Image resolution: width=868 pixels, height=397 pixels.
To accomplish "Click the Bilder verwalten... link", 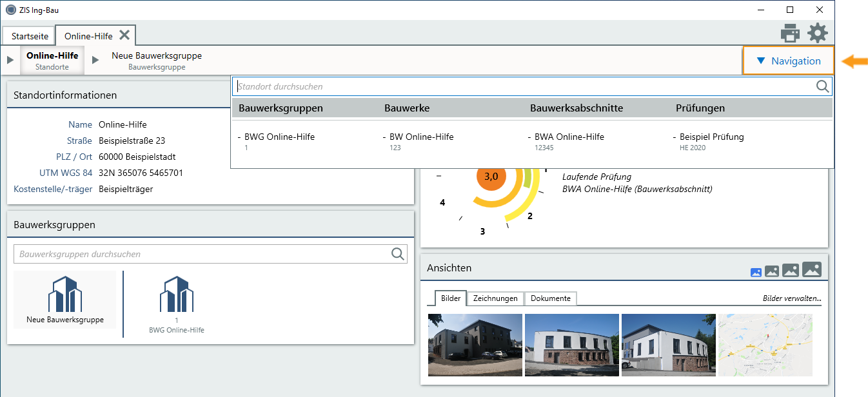I will pyautogui.click(x=791, y=299).
